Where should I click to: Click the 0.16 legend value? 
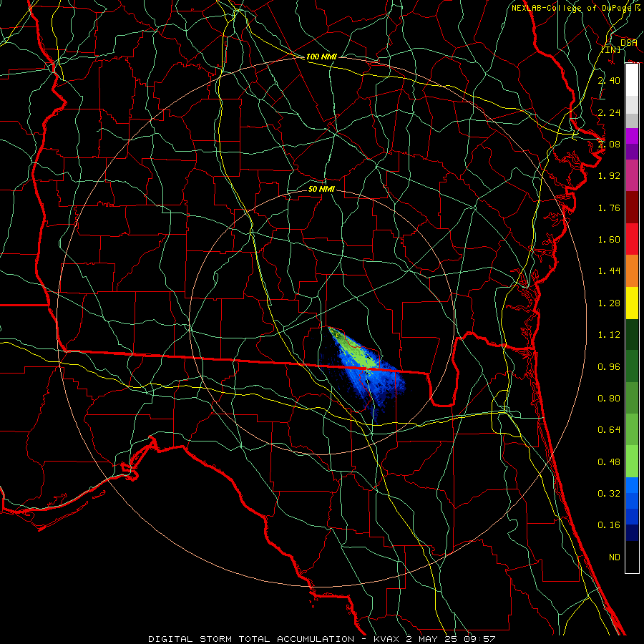pos(609,525)
